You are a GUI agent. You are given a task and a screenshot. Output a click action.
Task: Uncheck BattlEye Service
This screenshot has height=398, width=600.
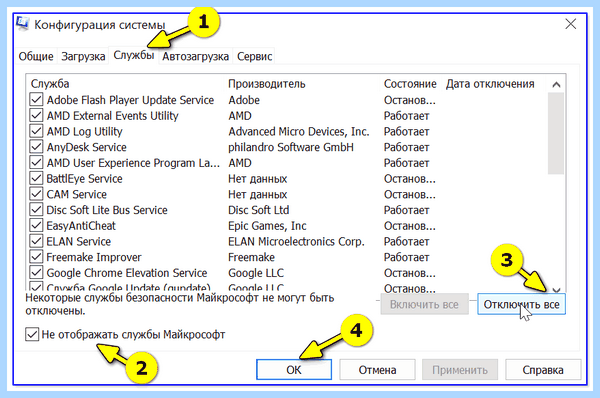[x=36, y=178]
